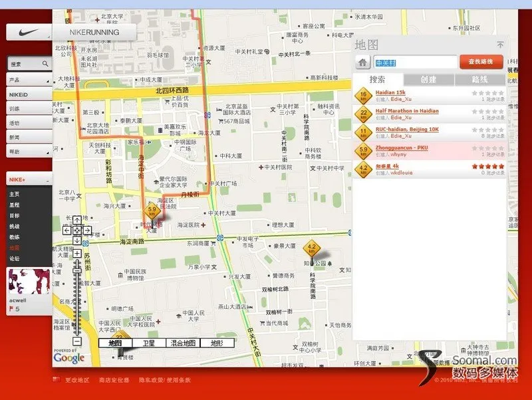Pan the map right with the arrow
This screenshot has width=532, height=400.
point(88,231)
